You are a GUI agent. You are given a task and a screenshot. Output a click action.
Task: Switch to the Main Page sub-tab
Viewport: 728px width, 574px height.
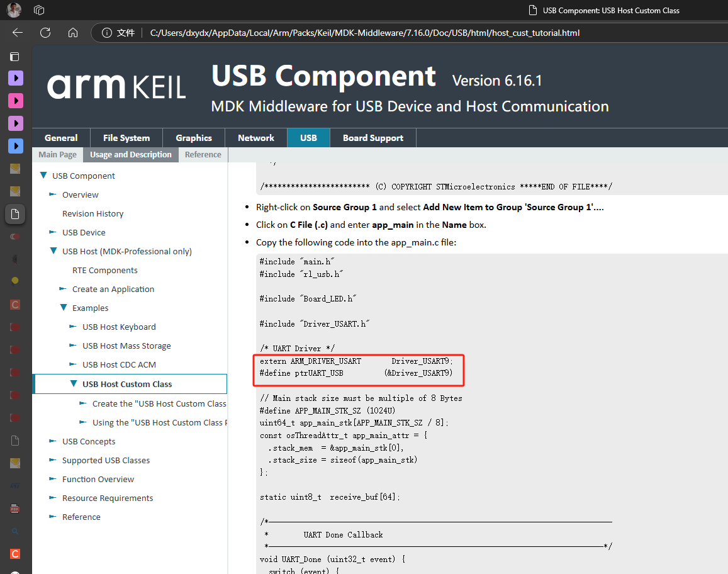(57, 155)
